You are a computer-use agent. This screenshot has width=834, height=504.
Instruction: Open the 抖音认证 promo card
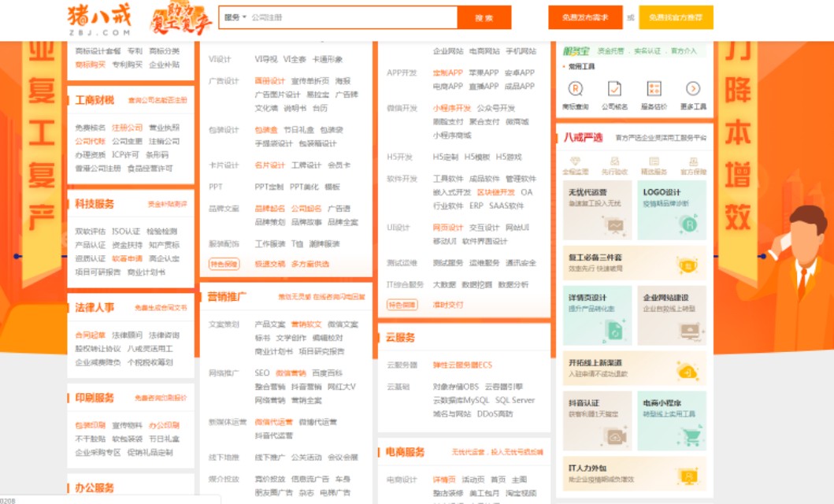coord(596,421)
